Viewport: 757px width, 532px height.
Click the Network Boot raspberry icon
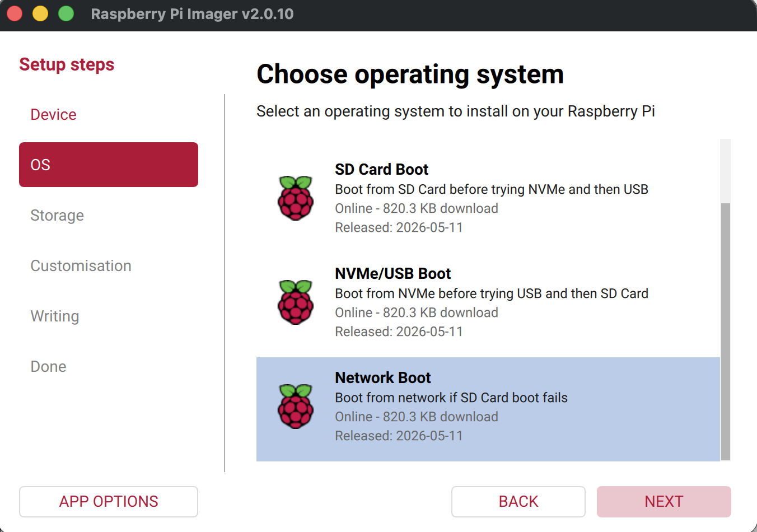(x=296, y=407)
